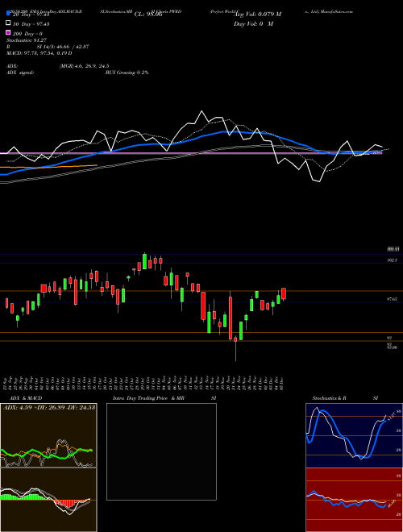
Task: Click the blue stochastics chart thumbnail
Action: (354, 435)
